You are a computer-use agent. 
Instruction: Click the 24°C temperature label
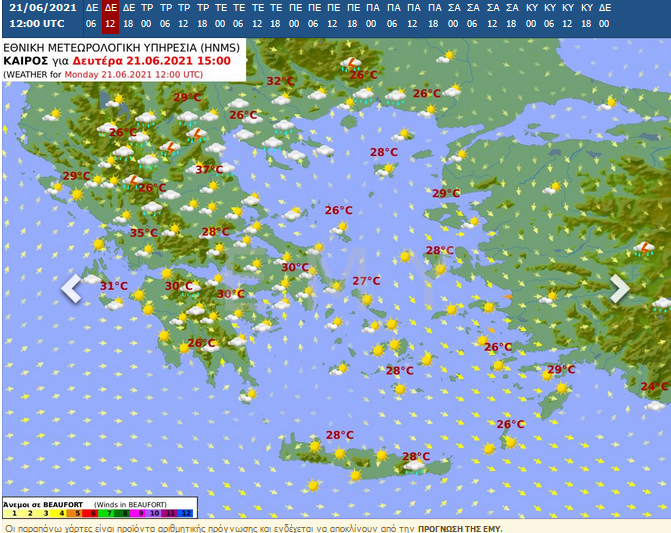coord(654,386)
